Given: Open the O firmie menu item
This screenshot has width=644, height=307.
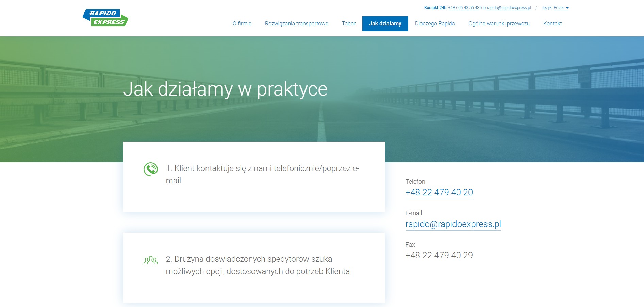Looking at the screenshot, I should point(242,23).
